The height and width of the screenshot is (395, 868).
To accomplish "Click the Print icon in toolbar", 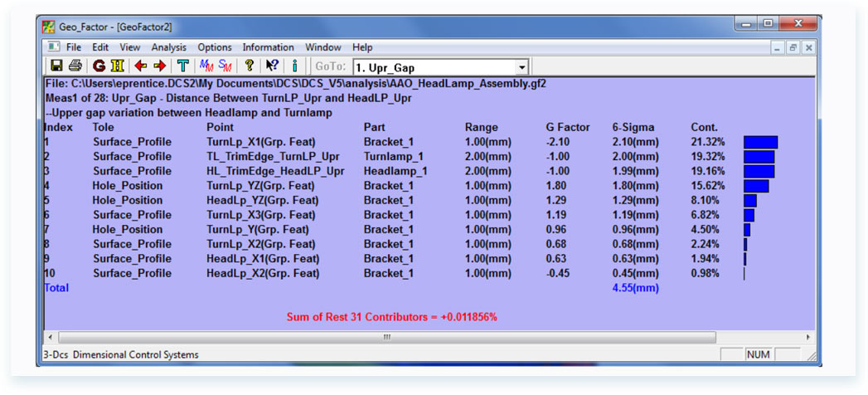I will (75, 66).
